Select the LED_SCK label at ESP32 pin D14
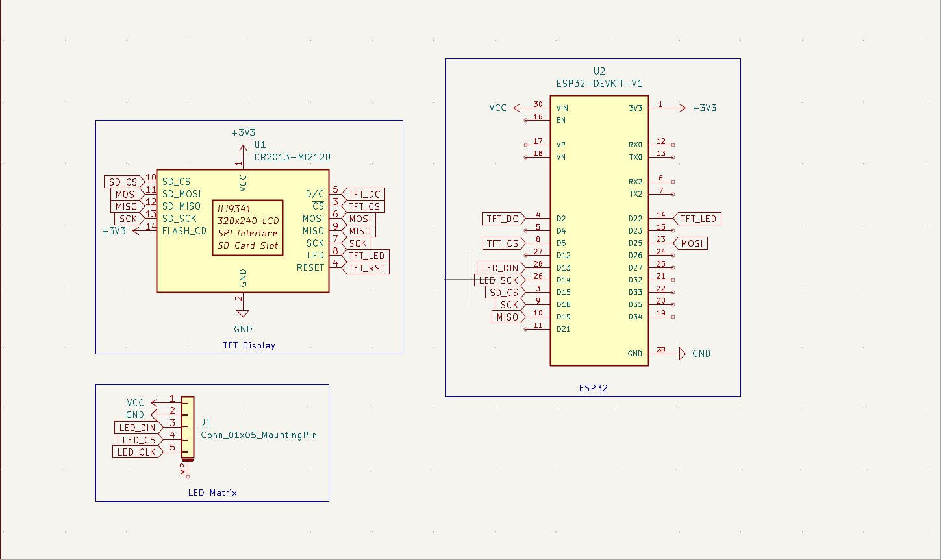The width and height of the screenshot is (941, 560). pyautogui.click(x=499, y=280)
